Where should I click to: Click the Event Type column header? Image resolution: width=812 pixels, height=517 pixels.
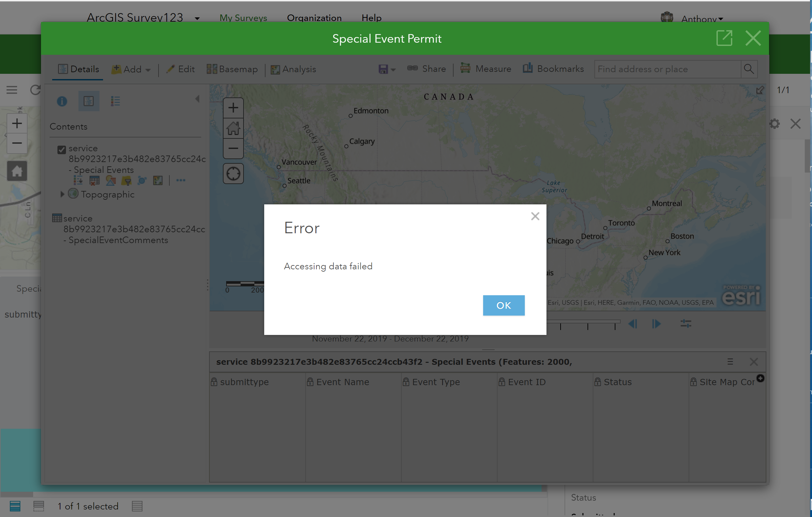click(449, 382)
